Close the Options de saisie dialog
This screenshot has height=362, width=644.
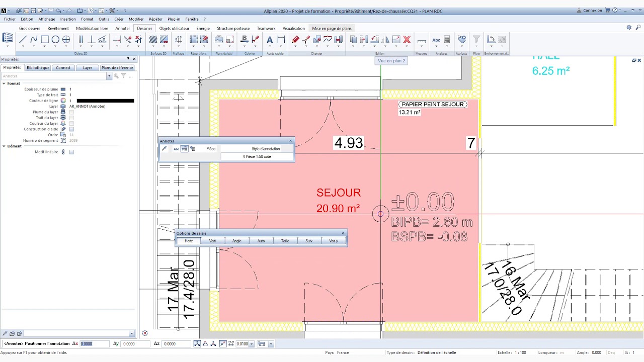(343, 233)
